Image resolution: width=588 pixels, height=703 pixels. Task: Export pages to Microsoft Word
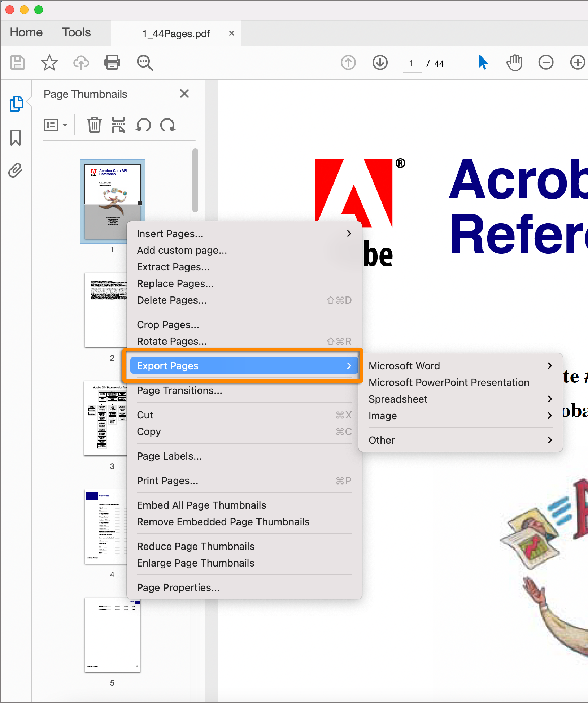click(x=404, y=365)
